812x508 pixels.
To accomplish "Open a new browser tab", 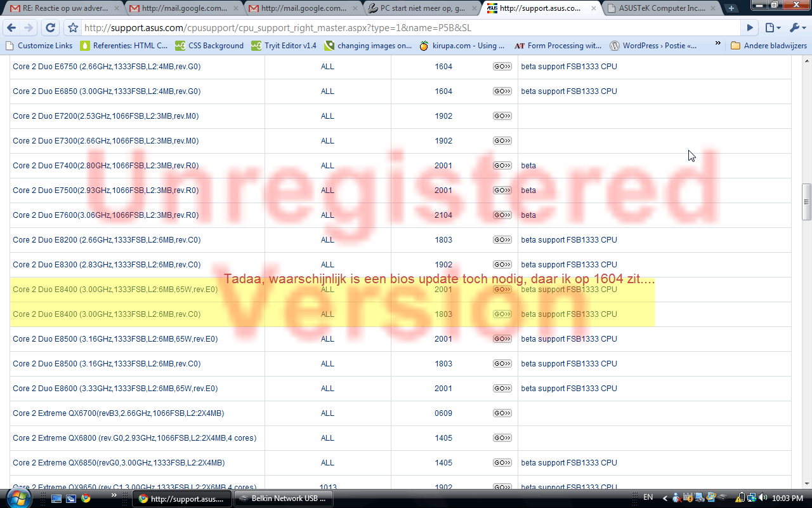I will tap(731, 8).
